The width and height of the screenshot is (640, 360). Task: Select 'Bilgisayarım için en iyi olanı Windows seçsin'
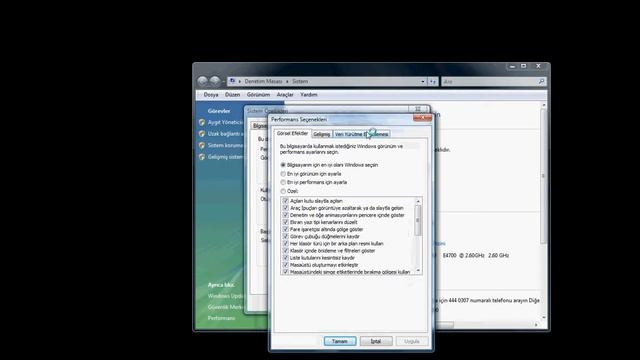(x=283, y=165)
